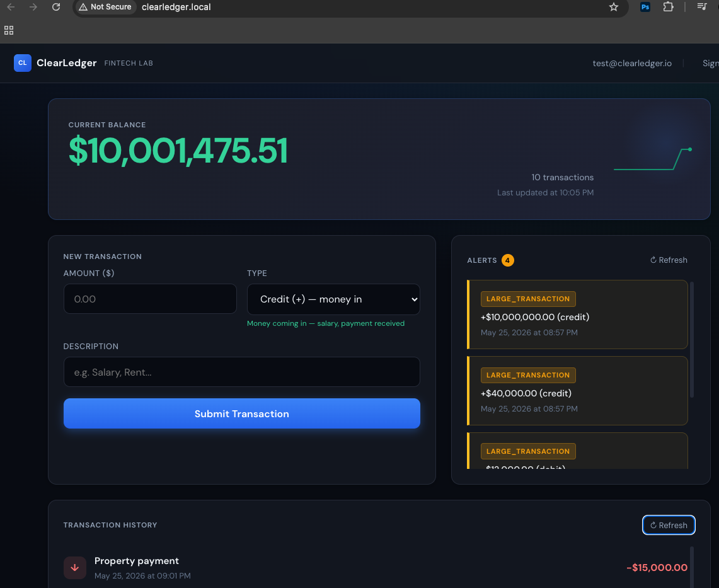Click the Submit Transaction button
This screenshot has width=719, height=588.
tap(241, 413)
